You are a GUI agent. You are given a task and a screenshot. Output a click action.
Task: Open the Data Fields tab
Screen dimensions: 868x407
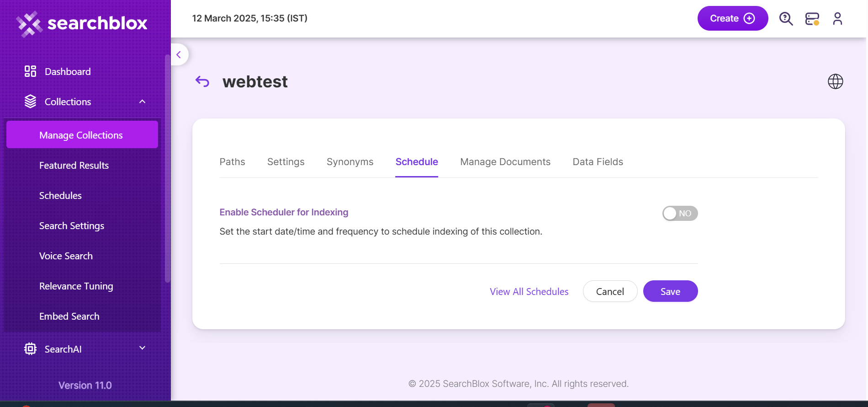(x=598, y=162)
